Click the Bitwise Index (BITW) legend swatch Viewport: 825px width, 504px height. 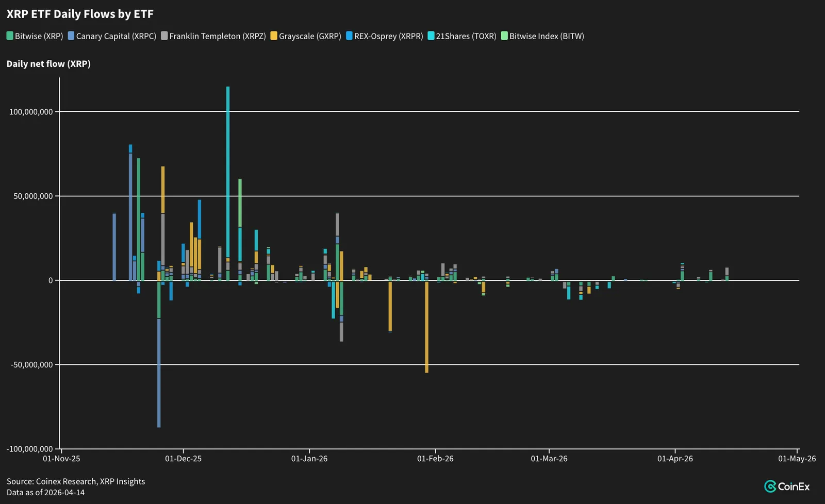point(504,36)
